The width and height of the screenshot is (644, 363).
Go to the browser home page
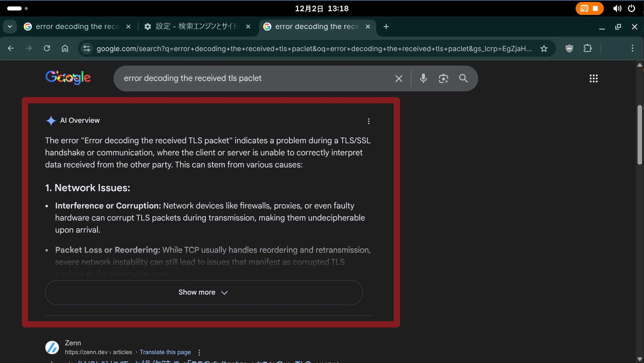pos(65,49)
